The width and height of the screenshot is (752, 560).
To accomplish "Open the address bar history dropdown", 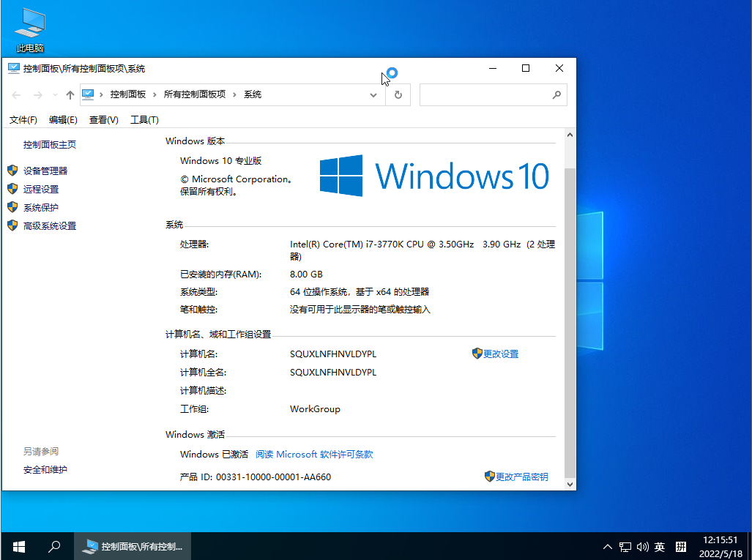I will tap(373, 95).
